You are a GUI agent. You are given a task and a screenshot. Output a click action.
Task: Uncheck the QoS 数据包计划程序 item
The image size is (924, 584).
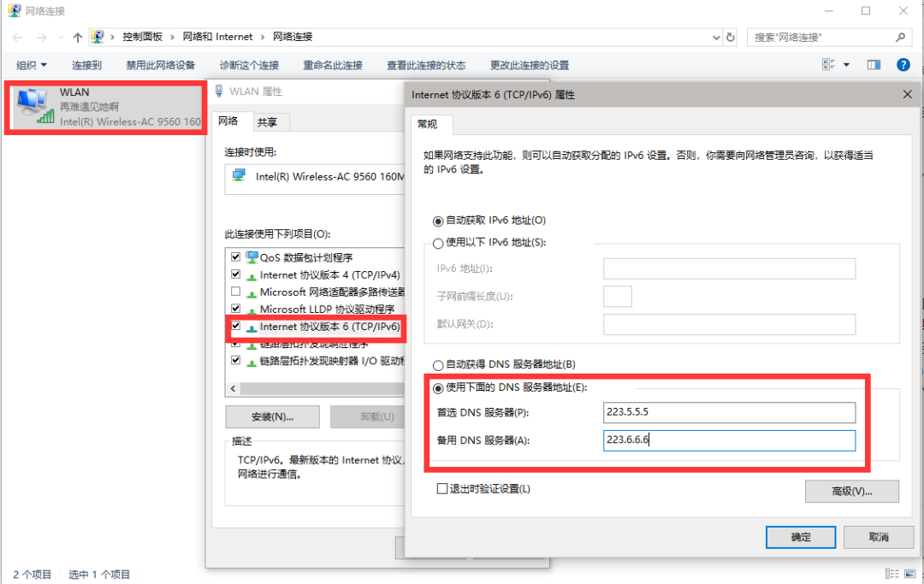[236, 257]
